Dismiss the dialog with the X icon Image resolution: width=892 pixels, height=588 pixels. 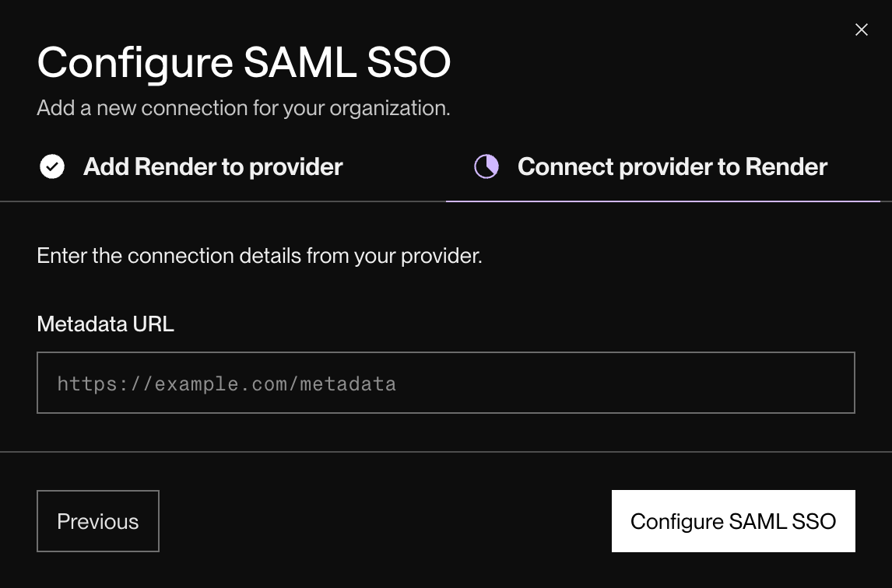click(x=862, y=30)
